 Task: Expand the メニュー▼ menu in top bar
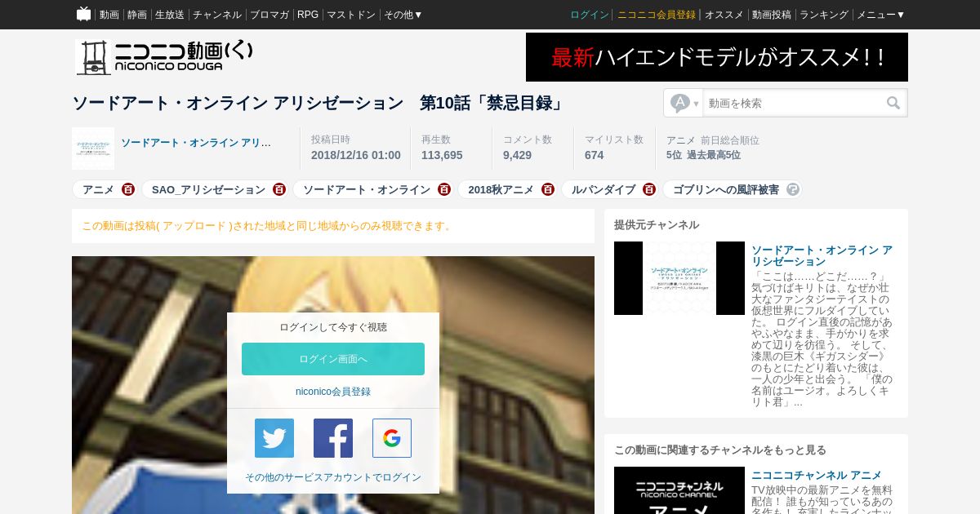click(x=880, y=15)
